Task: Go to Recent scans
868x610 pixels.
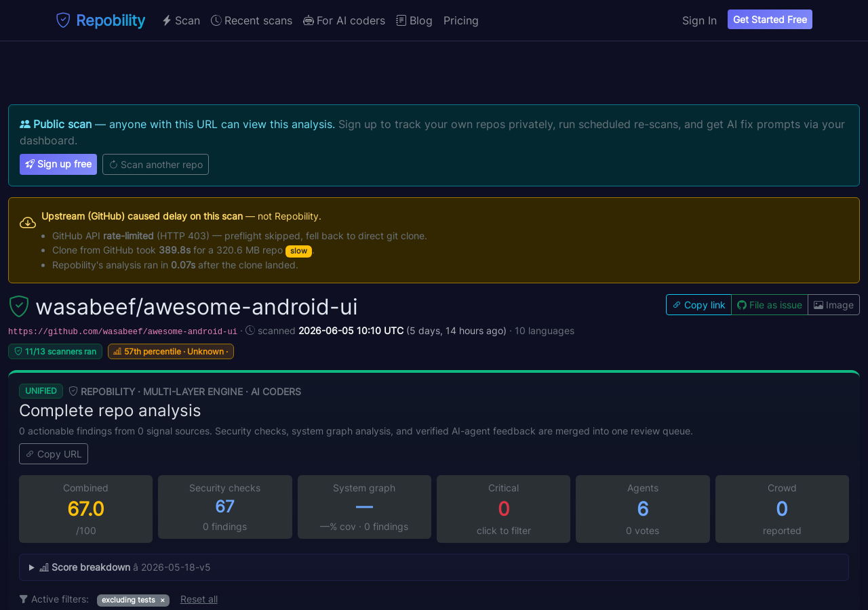Action: (x=252, y=20)
